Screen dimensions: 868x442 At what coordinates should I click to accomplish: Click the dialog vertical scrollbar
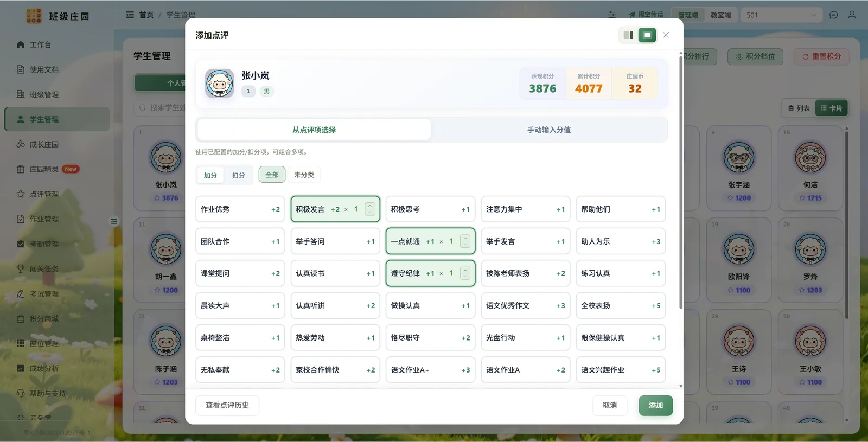tap(681, 182)
